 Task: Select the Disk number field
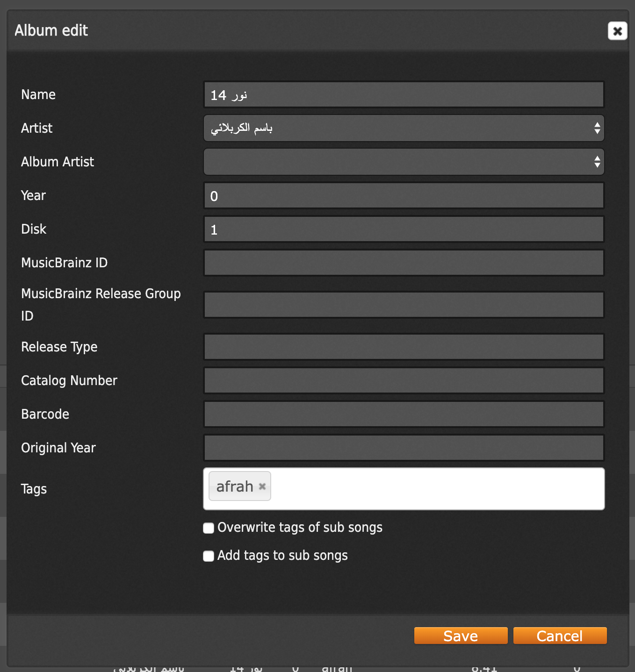(404, 229)
